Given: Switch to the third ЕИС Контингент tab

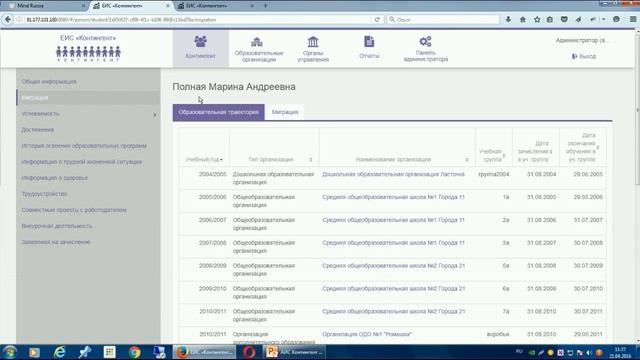Looking at the screenshot, I should (x=216, y=6).
